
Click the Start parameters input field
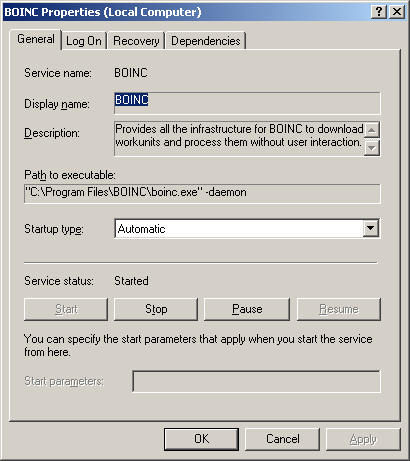tap(256, 381)
